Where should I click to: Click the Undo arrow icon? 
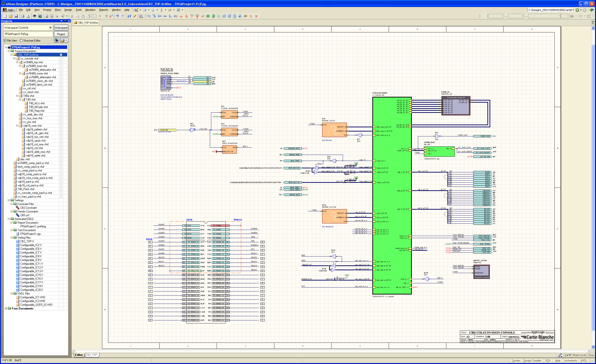117,16
